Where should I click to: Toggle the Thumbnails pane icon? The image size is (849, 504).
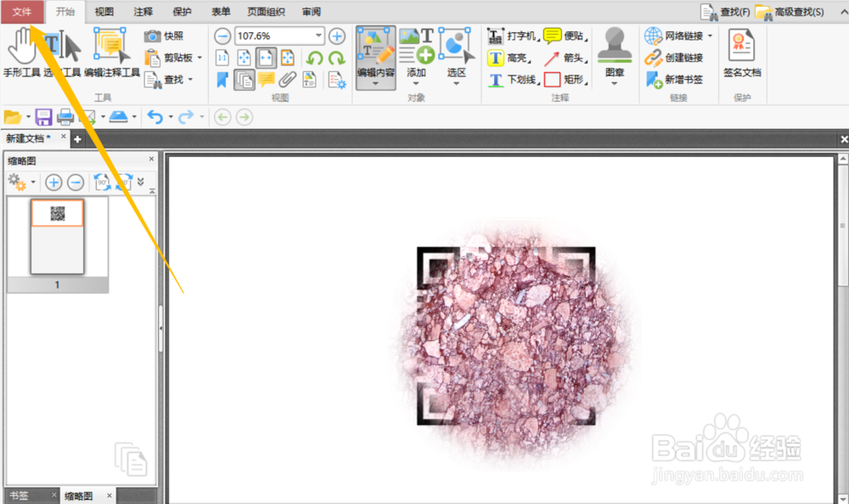[x=245, y=80]
